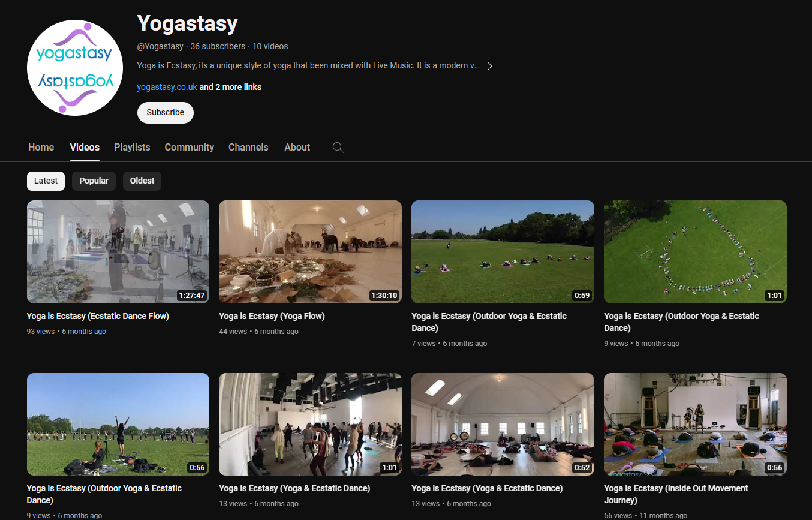
Task: Switch to the Home tab
Action: pyautogui.click(x=41, y=148)
